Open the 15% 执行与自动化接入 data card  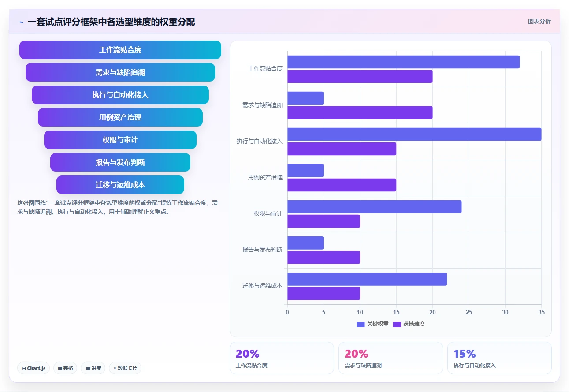[x=499, y=358]
